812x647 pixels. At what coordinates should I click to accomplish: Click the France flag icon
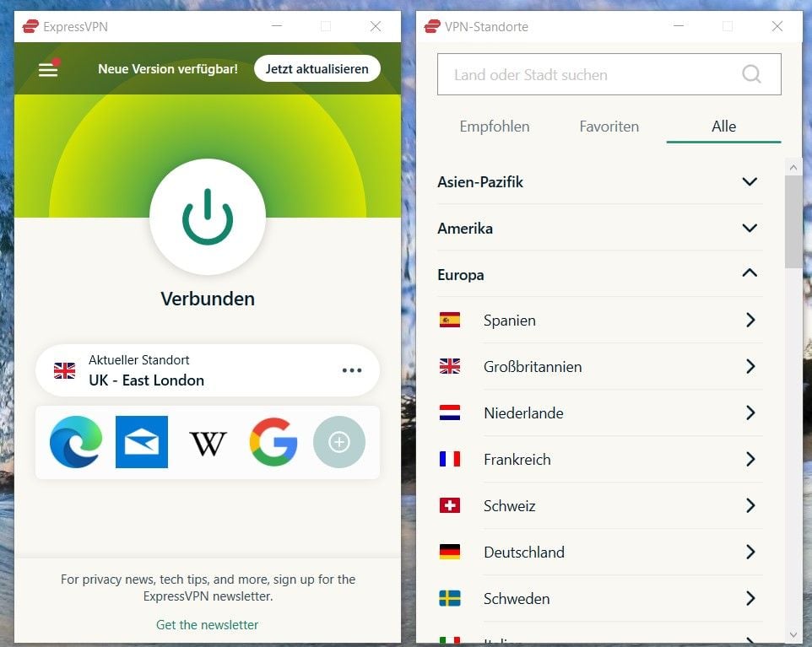(x=450, y=459)
